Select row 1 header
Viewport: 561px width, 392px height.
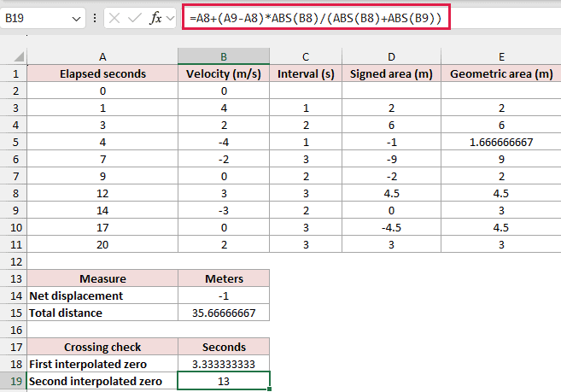click(14, 73)
